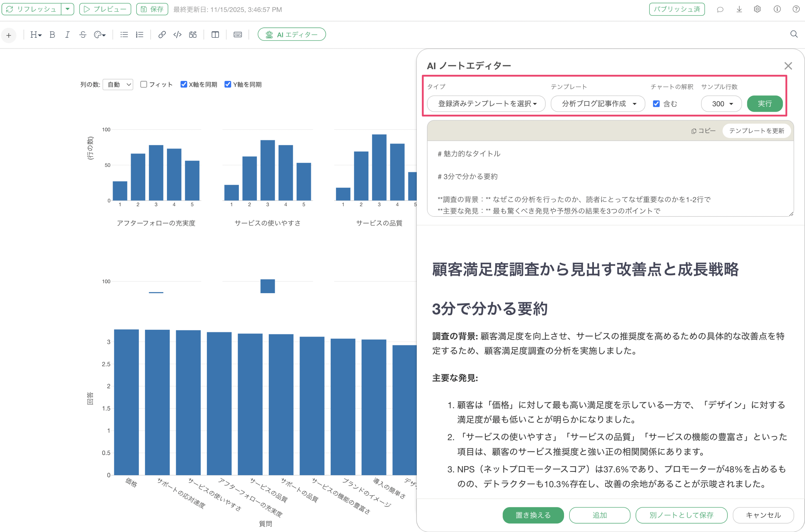Click the download icon in header
Screen dimensions: 805x532
[x=739, y=9]
